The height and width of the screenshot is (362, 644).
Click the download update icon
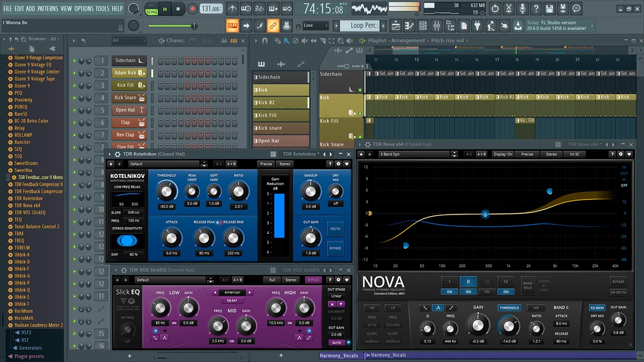tap(518, 25)
